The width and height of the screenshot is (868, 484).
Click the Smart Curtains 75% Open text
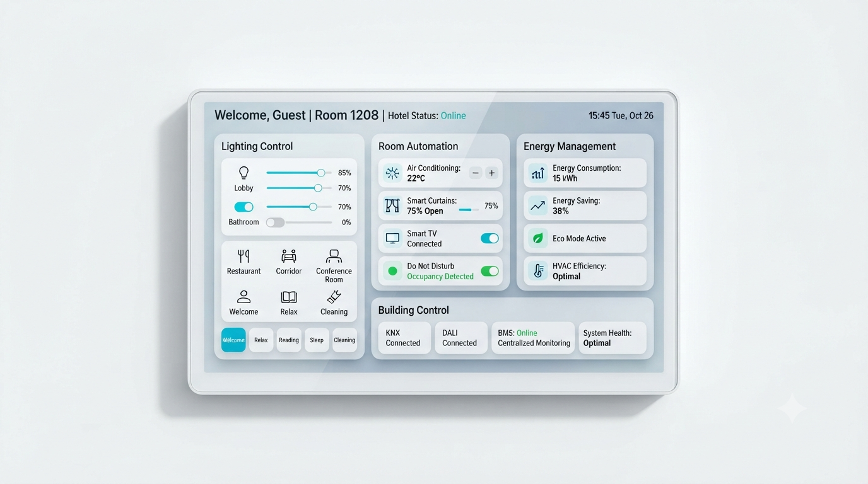point(431,205)
